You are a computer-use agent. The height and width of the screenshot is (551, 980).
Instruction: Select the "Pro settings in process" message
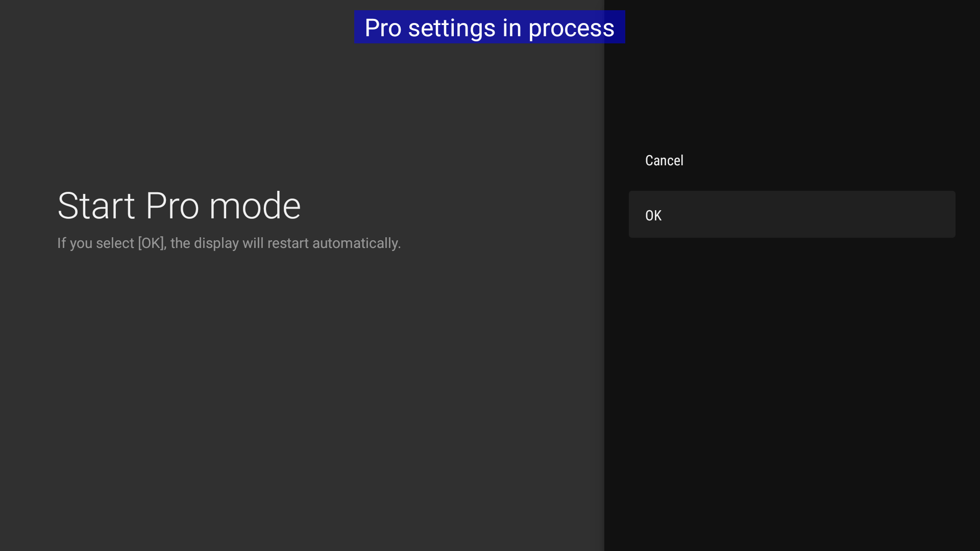[489, 28]
